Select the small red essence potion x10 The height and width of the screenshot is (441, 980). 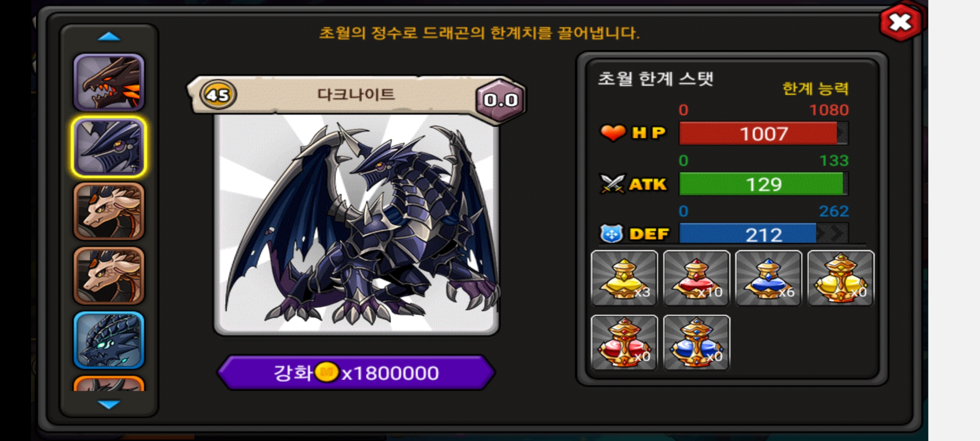(697, 278)
